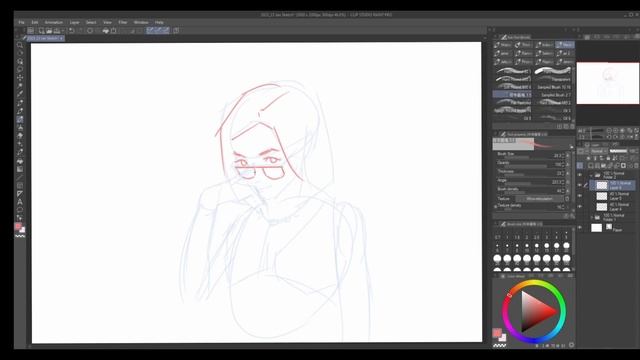
Task: Toggle visibility of the Paper layer
Action: coord(580,228)
